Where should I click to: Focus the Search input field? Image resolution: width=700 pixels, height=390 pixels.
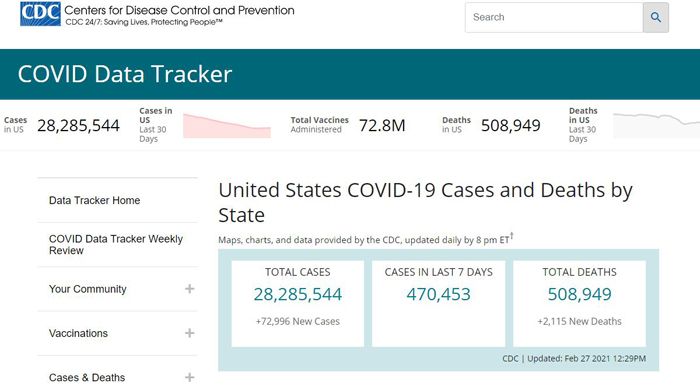point(554,17)
